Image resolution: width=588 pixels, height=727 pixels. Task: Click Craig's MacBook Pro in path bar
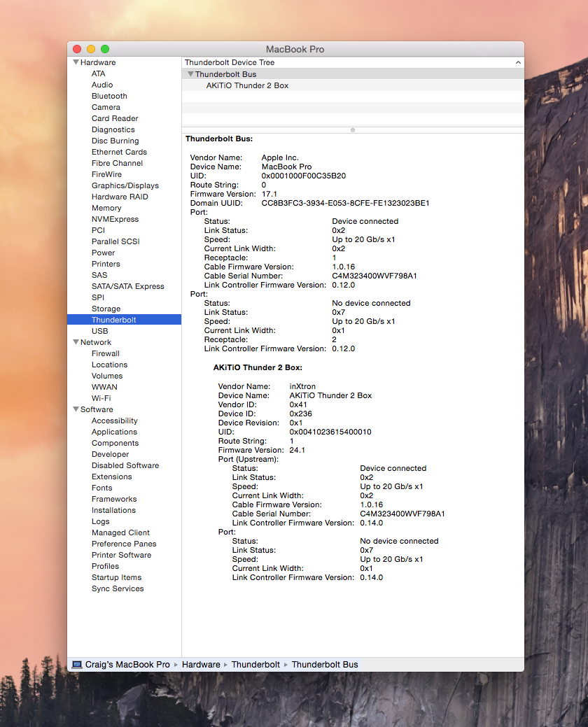127,665
